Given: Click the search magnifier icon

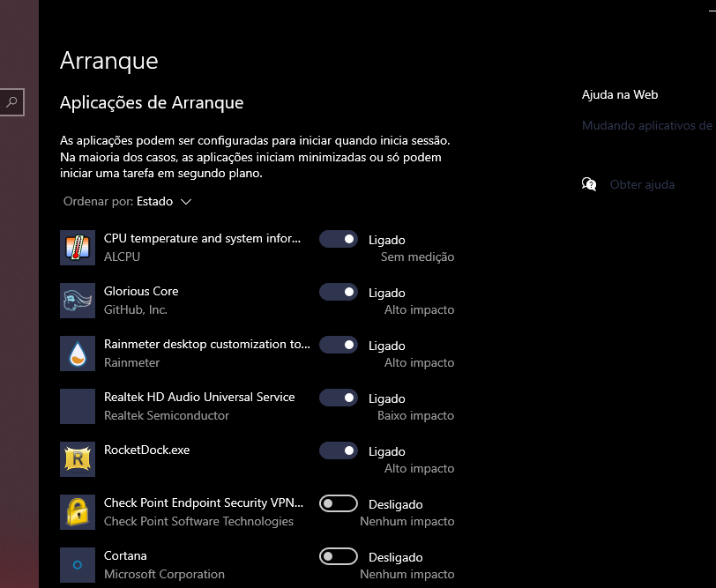Looking at the screenshot, I should pyautogui.click(x=11, y=102).
